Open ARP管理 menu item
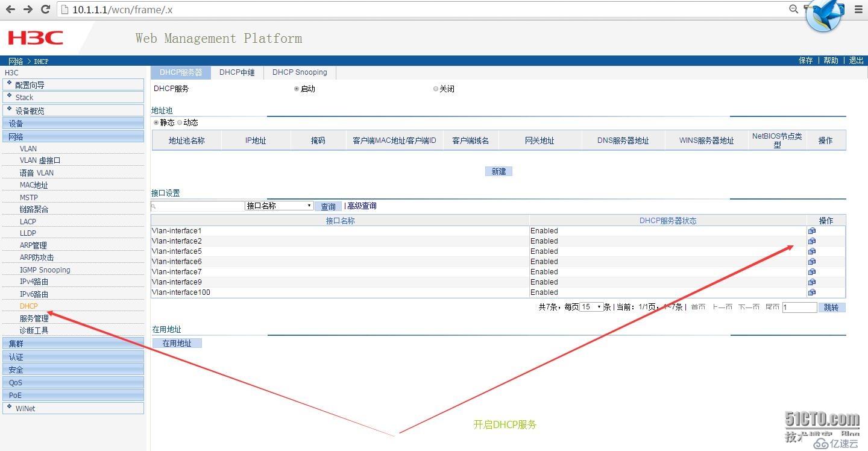Image resolution: width=868 pixels, height=451 pixels. pos(33,245)
